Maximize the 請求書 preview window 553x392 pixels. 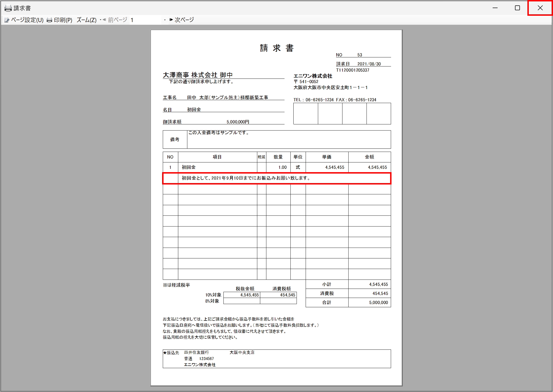pyautogui.click(x=517, y=8)
